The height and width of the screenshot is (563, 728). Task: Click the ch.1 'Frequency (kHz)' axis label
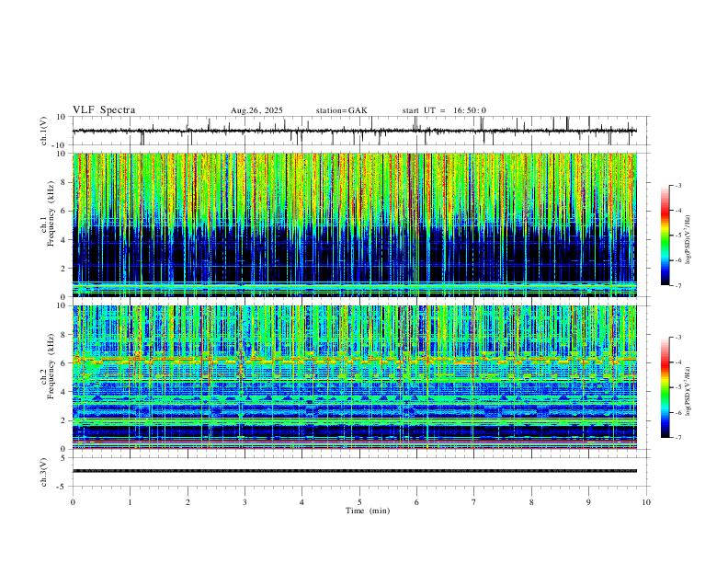51,213
